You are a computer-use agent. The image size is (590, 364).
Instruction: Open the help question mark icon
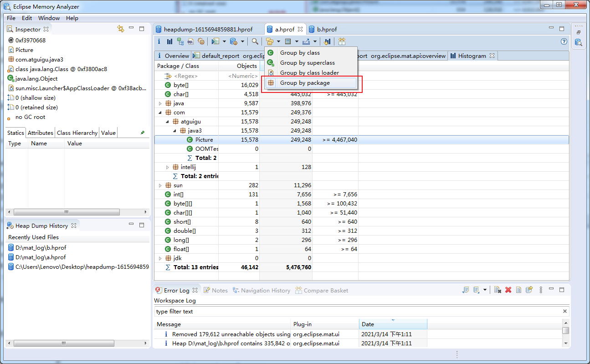pyautogui.click(x=564, y=41)
